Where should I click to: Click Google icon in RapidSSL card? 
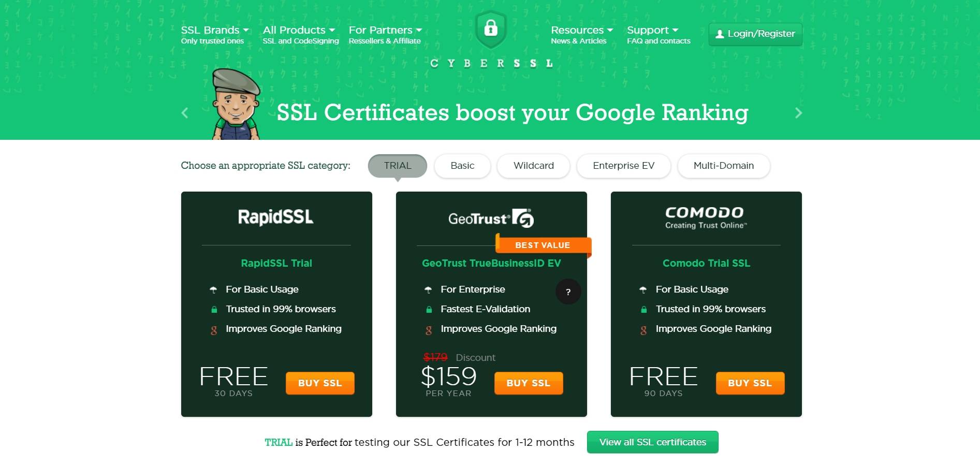[214, 330]
